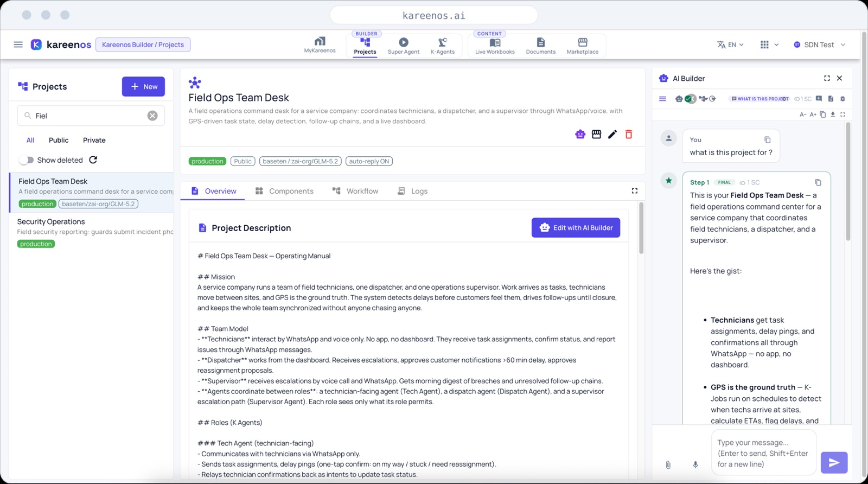The image size is (868, 484).
Task: Clear the project search text
Action: coord(152,116)
